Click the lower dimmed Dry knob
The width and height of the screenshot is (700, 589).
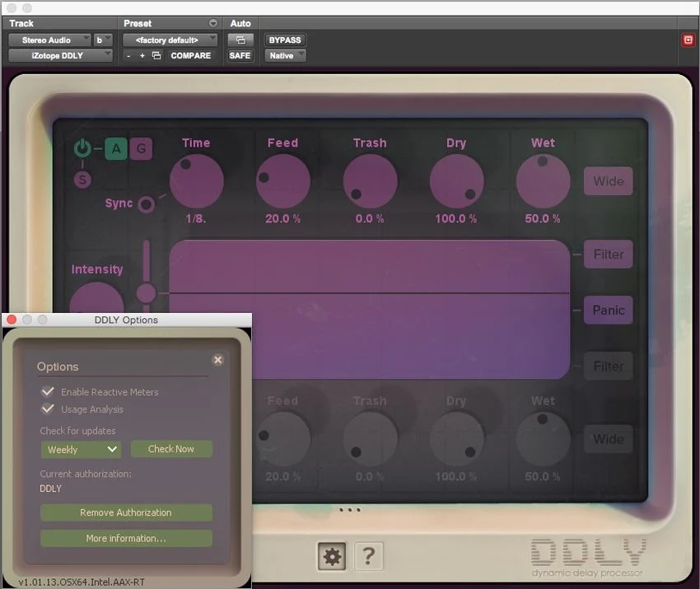457,439
